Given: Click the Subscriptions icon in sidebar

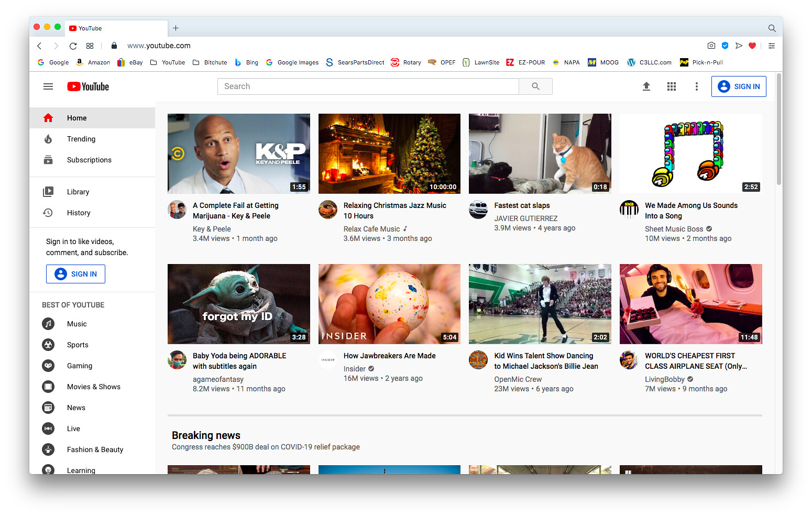Looking at the screenshot, I should click(x=48, y=160).
